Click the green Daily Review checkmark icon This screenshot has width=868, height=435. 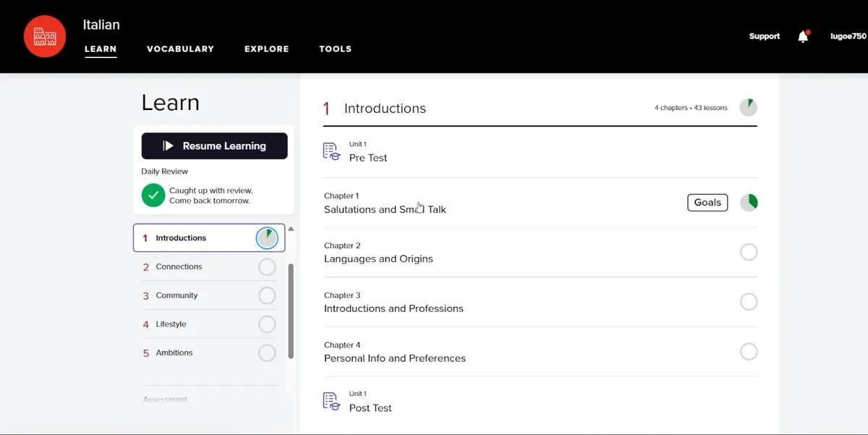tap(153, 195)
